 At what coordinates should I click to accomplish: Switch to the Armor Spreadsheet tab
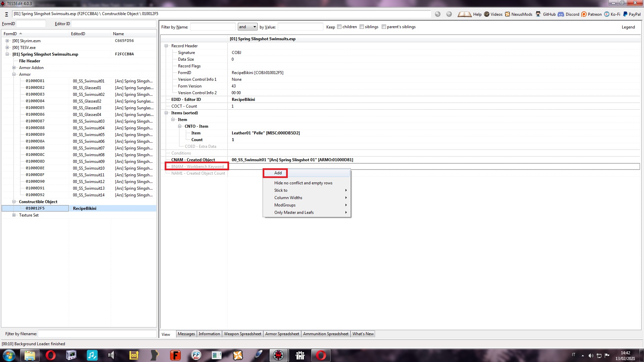click(282, 334)
